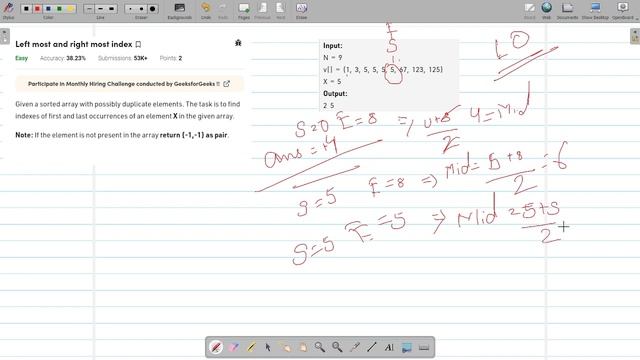Select the small eraser size
This screenshot has height=360, width=640.
point(130,9)
